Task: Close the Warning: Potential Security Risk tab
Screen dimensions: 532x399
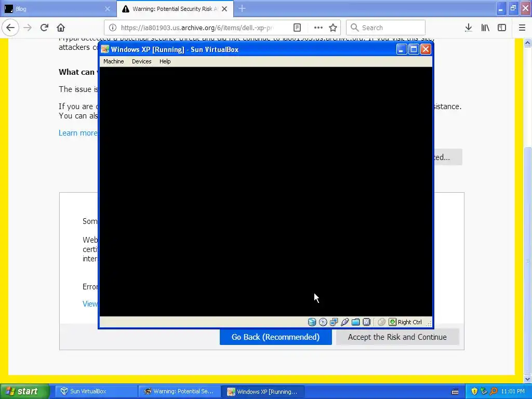Action: 224,9
